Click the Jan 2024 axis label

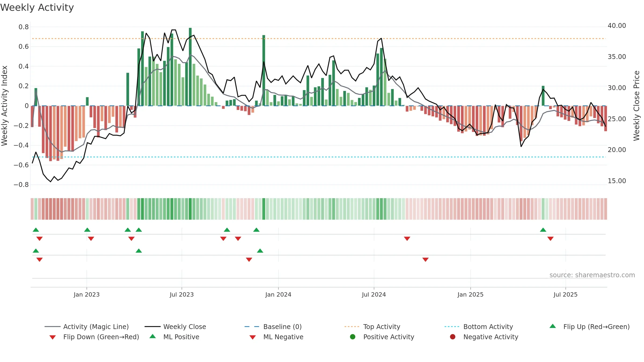click(278, 294)
